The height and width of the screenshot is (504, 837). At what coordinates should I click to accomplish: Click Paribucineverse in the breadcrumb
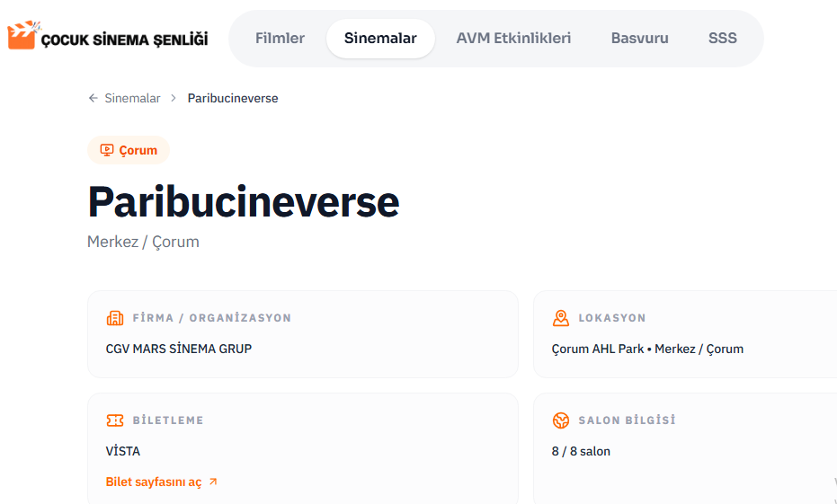pos(233,98)
